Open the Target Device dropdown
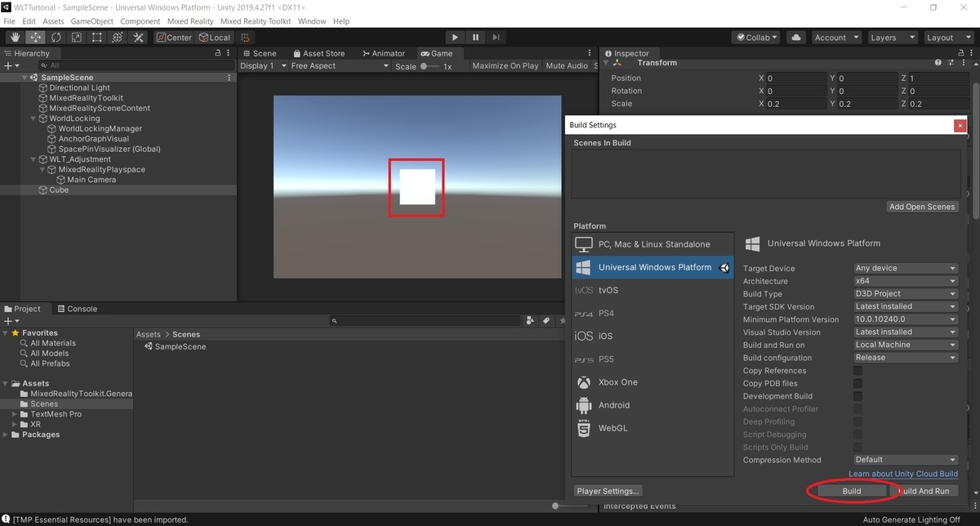980x526 pixels. click(905, 268)
